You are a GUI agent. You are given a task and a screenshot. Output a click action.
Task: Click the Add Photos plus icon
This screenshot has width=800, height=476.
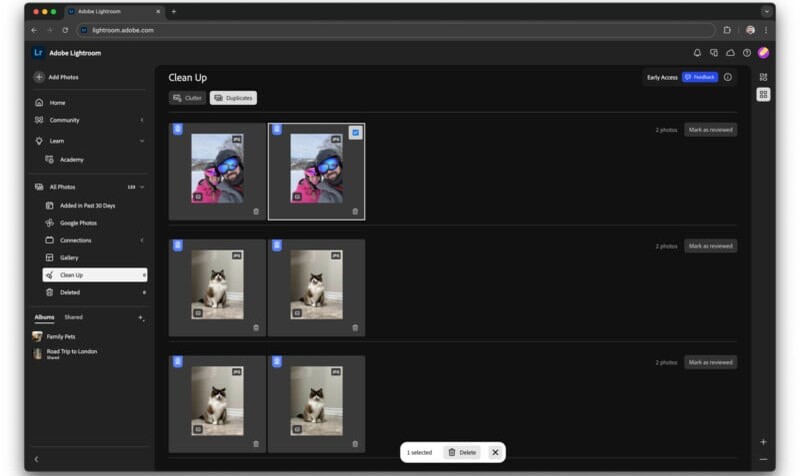(39, 77)
